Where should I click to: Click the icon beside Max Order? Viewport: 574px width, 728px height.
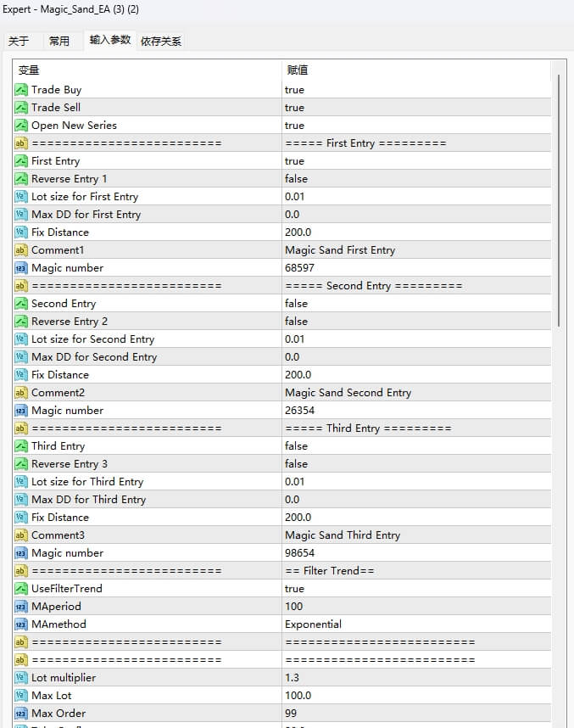tap(21, 714)
